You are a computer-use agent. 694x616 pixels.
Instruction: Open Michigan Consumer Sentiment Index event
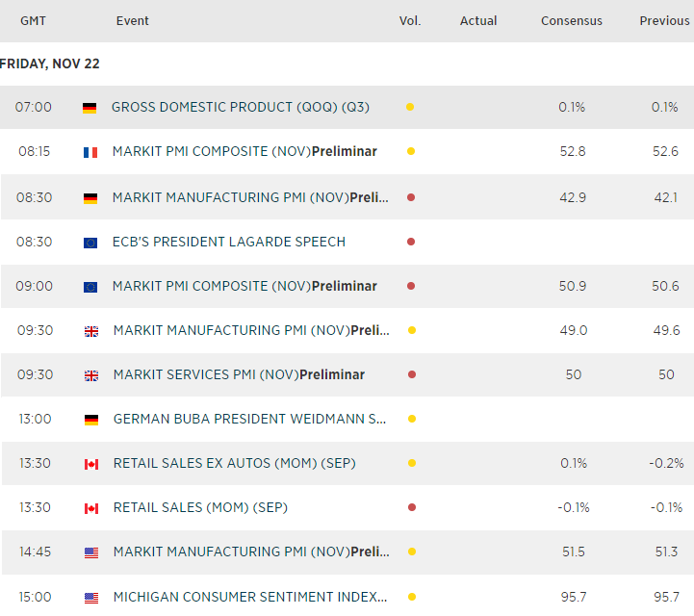pos(250,597)
